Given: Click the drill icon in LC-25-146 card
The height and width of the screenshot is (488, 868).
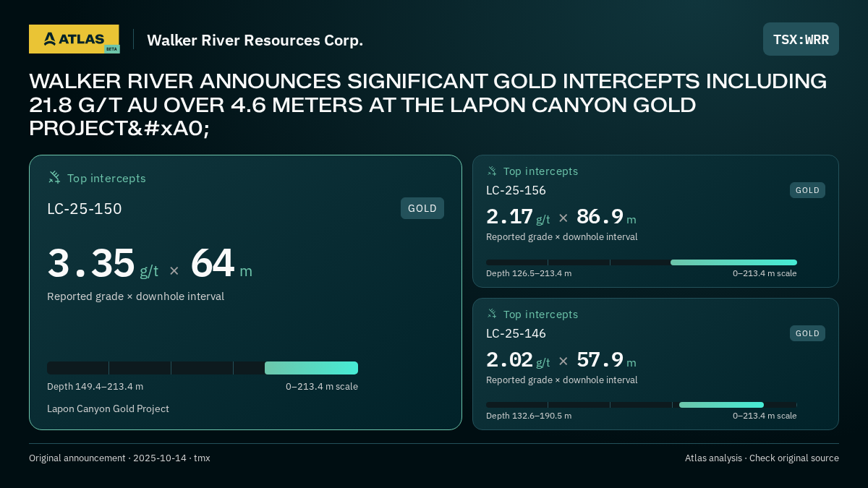Looking at the screenshot, I should (x=492, y=314).
